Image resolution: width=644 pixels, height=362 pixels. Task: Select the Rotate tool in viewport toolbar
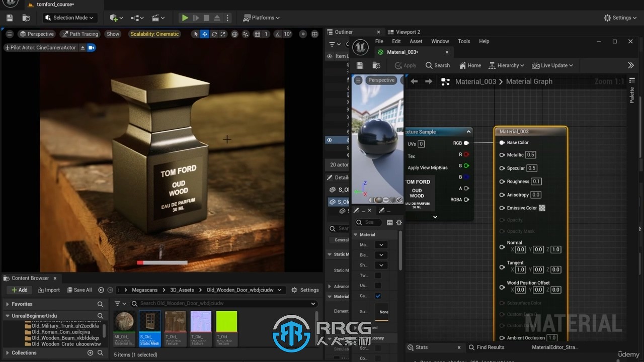214,34
